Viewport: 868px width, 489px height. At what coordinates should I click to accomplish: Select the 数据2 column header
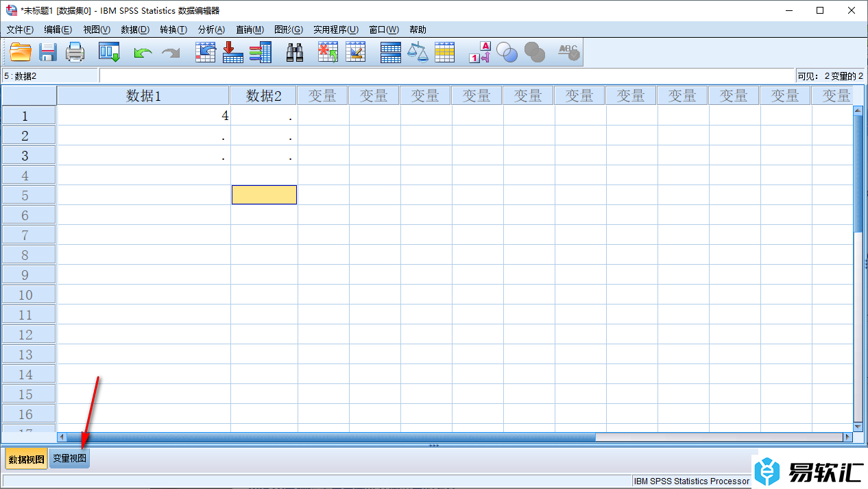point(264,95)
